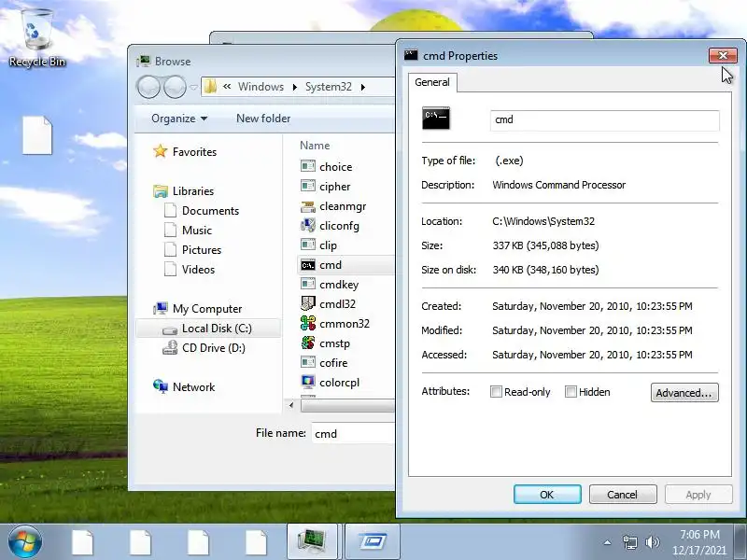Show hidden tray icons arrow
The height and width of the screenshot is (560, 747).
coord(607,542)
